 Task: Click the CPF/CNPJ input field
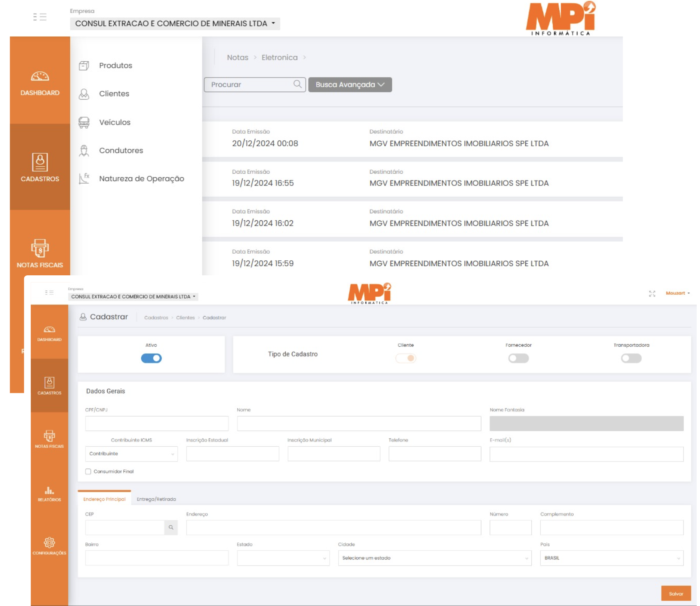pyautogui.click(x=157, y=423)
